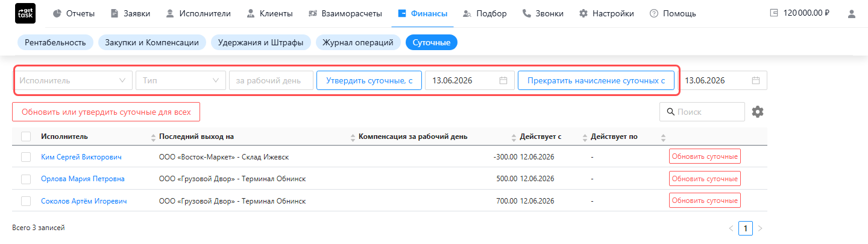The width and height of the screenshot is (868, 244).
Task: Focus the Поиск search field
Action: click(x=702, y=112)
